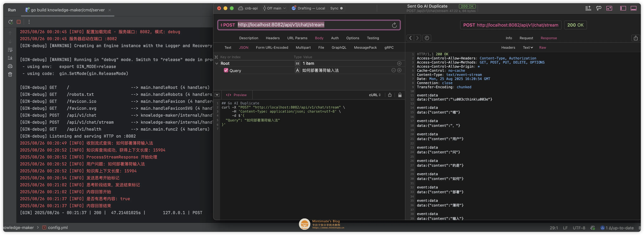Viewport: 644px width, 235px height.
Task: Uncheck the Query field checkbox
Action: click(x=226, y=70)
